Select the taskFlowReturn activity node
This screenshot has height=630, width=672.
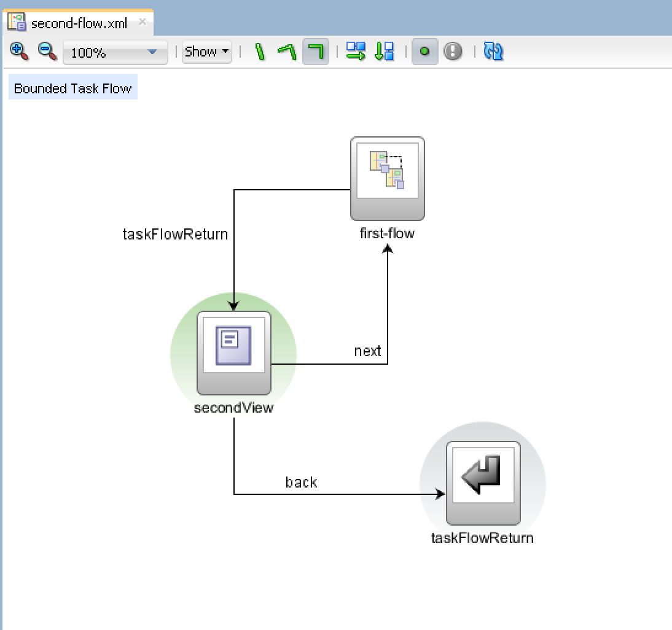pos(483,481)
